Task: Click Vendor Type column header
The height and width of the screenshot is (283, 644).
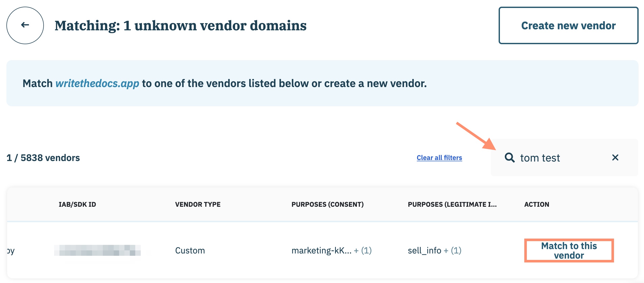Action: click(x=198, y=204)
